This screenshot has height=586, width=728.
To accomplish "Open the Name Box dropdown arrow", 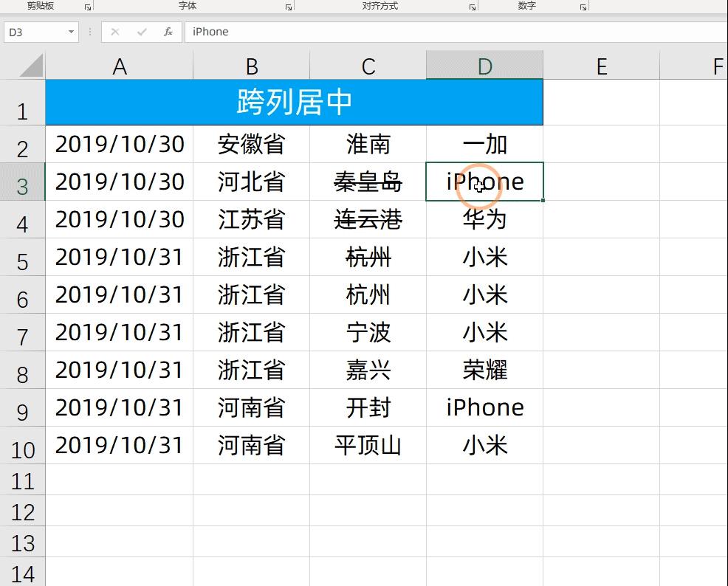I will click(x=70, y=32).
